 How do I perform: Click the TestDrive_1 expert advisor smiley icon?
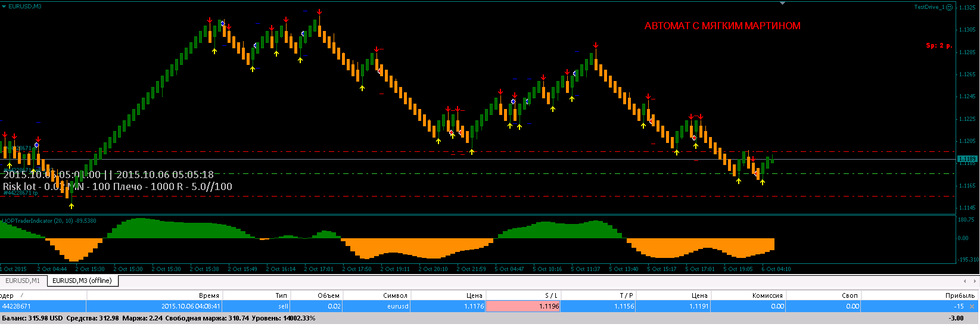pos(950,7)
